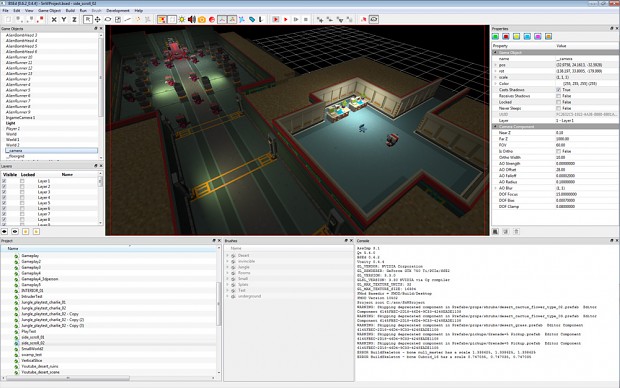This screenshot has width=620, height=388.
Task: Toggle the Receives Shadows checkbox
Action: pyautogui.click(x=558, y=96)
